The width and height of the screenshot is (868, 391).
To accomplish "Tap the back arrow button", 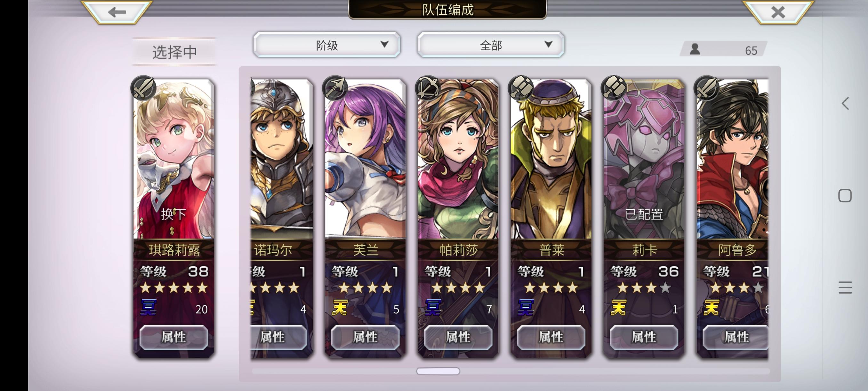I will (x=117, y=12).
